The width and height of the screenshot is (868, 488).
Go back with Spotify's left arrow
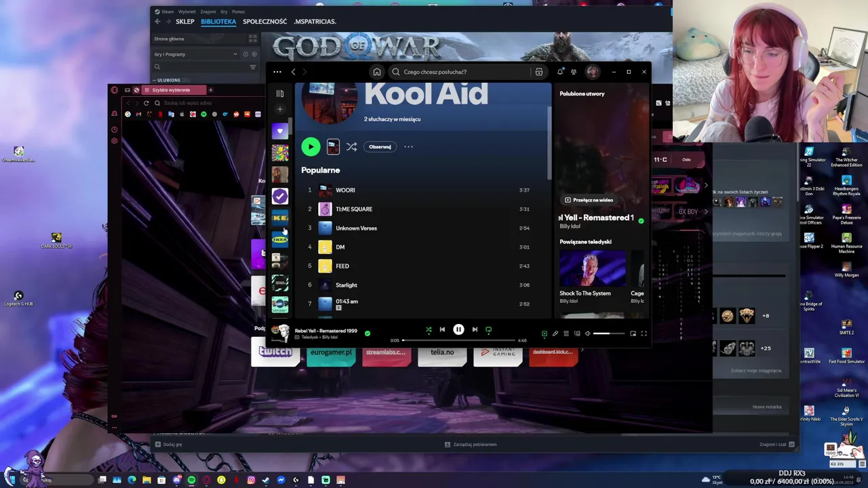pyautogui.click(x=293, y=72)
